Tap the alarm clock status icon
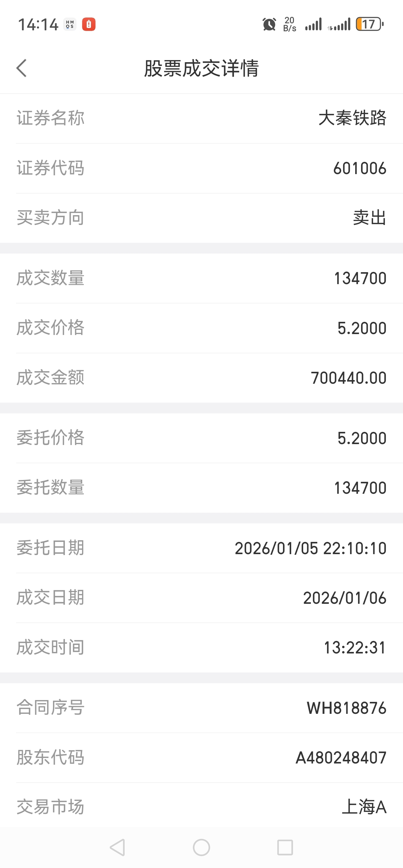403x868 pixels. coord(269,24)
